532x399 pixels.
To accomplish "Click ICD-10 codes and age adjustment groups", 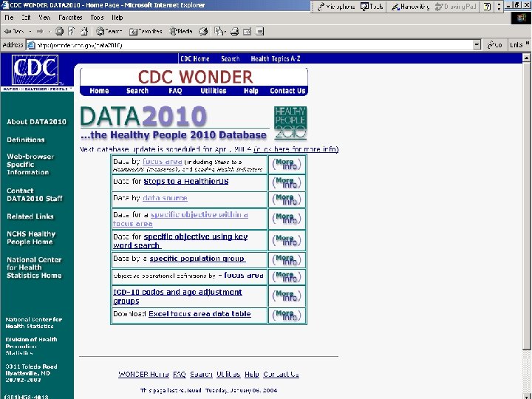I will (x=177, y=296).
